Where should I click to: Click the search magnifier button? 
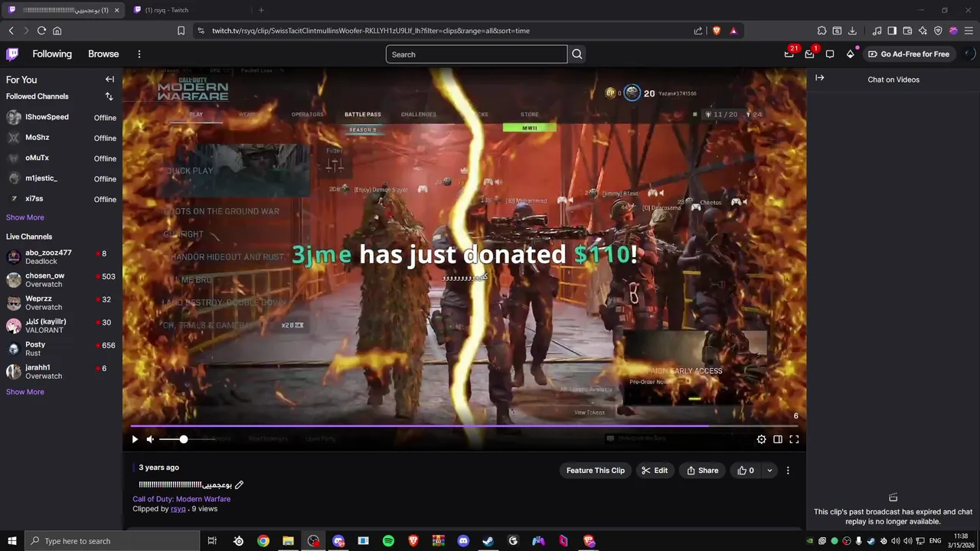577,54
